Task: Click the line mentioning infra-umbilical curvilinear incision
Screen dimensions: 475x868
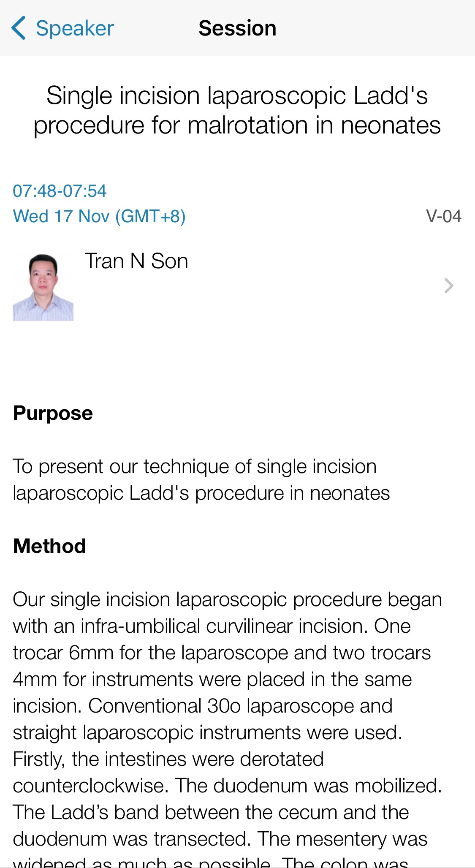Action: click(x=212, y=626)
